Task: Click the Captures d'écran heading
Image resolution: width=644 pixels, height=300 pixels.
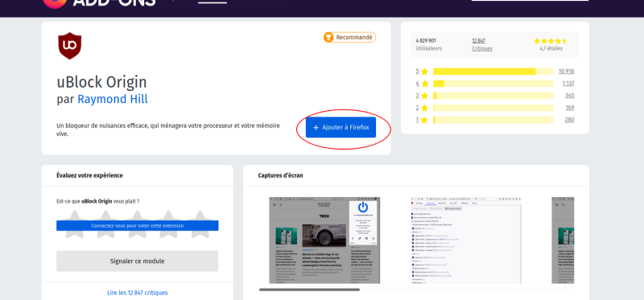Action: coord(280,175)
